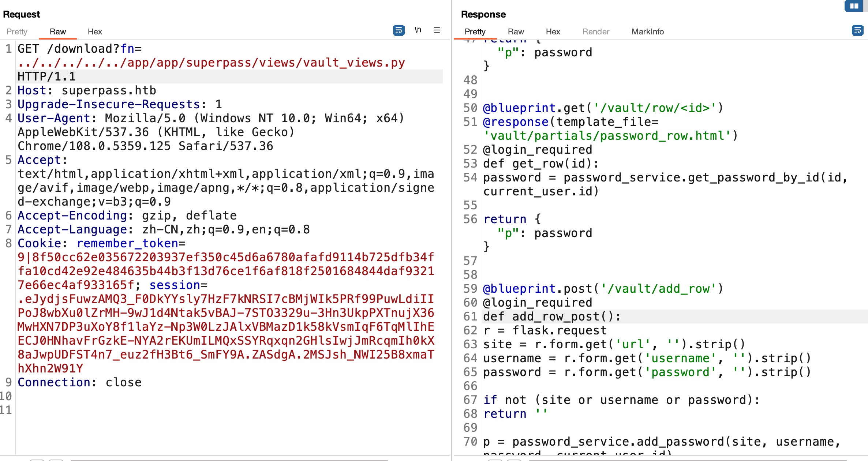Toggle word wrap in the Response viewer
This screenshot has width=868, height=461.
pos(857,30)
